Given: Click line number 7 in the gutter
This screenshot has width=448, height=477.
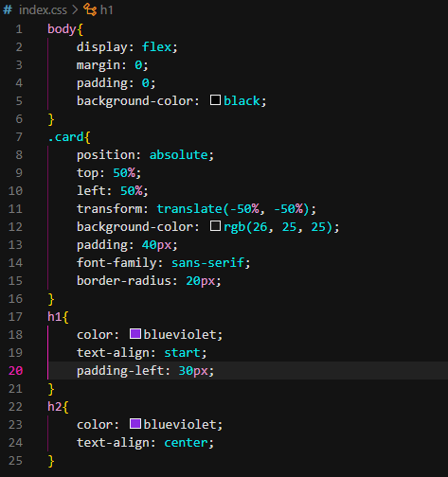Looking at the screenshot, I should (19, 137).
